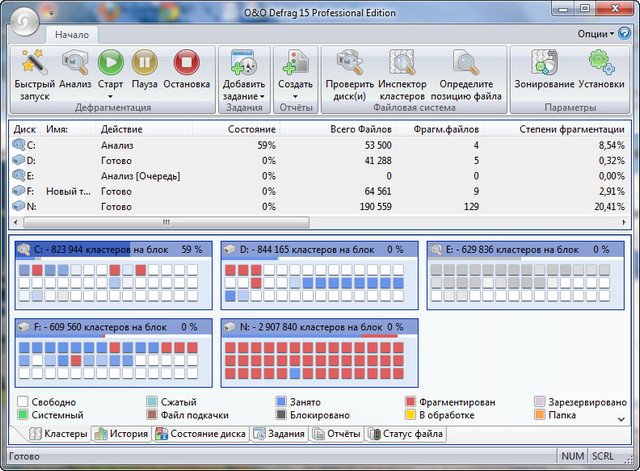Open Добавить задание icon

[x=244, y=62]
